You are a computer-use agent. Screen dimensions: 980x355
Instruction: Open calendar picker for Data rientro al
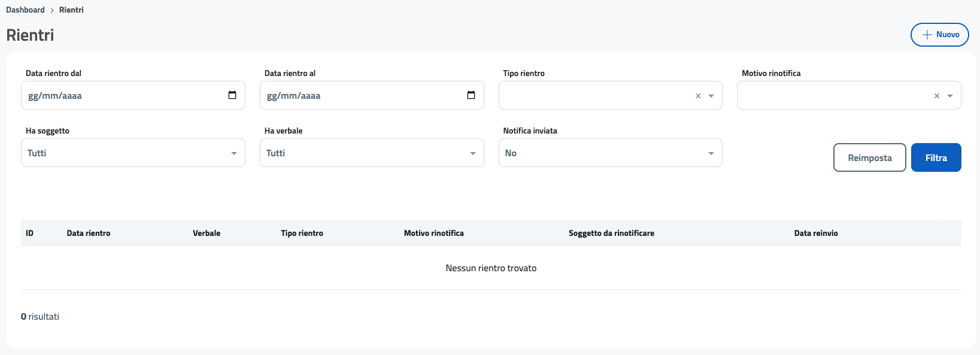[471, 95]
